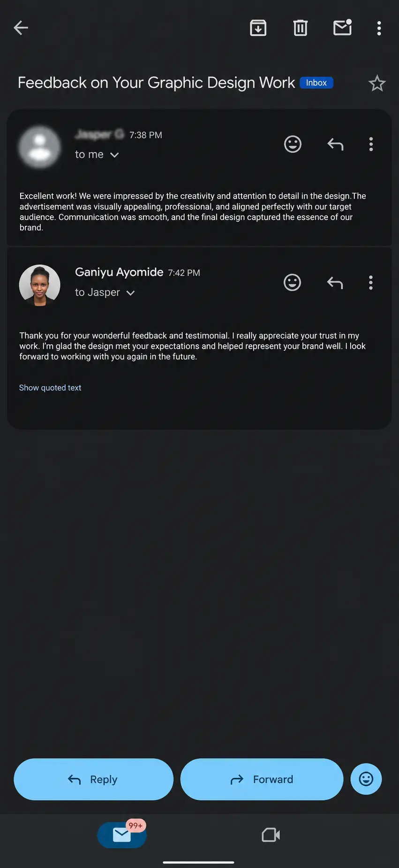399x868 pixels.
Task: Delete the conversation with trash icon
Action: (301, 28)
